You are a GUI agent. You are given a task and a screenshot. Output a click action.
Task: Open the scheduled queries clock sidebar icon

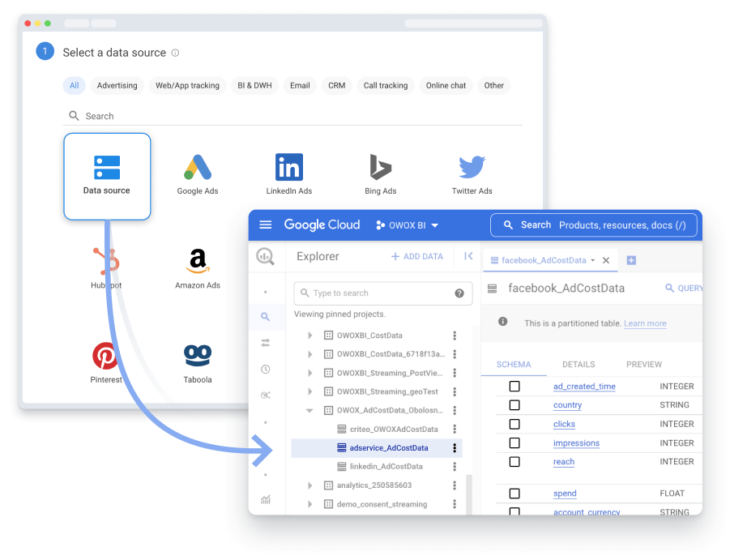tap(266, 369)
